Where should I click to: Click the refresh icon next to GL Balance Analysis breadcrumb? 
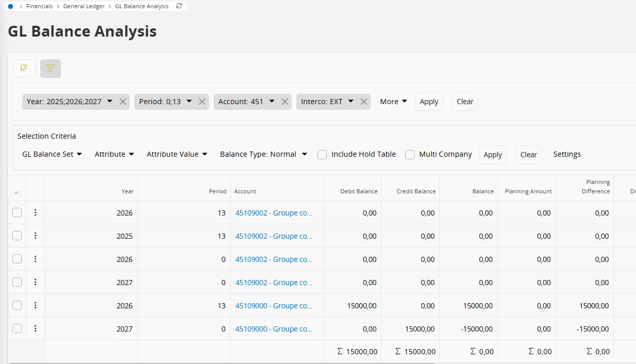[179, 6]
